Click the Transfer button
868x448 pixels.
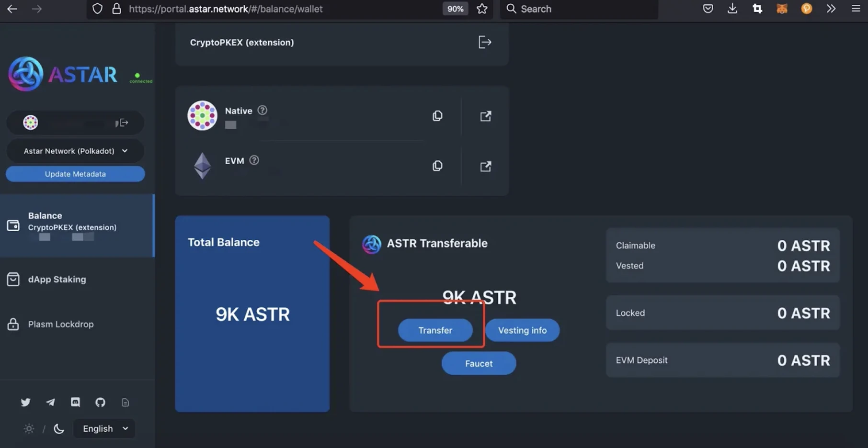[x=435, y=330]
